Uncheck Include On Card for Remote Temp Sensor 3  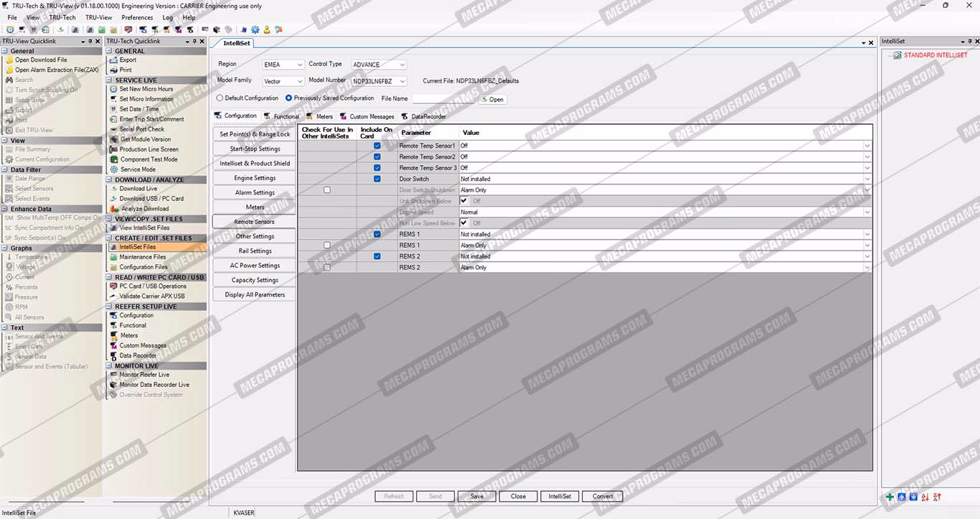pos(377,168)
